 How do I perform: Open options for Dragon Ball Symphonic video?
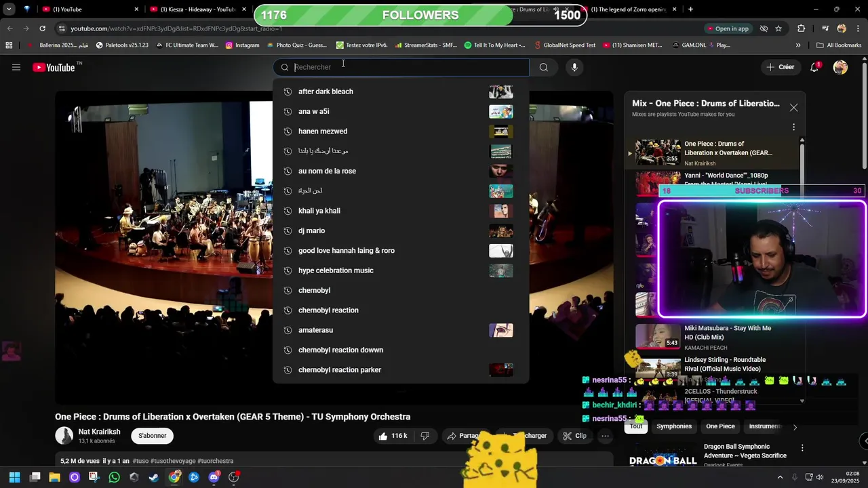pos(802,448)
